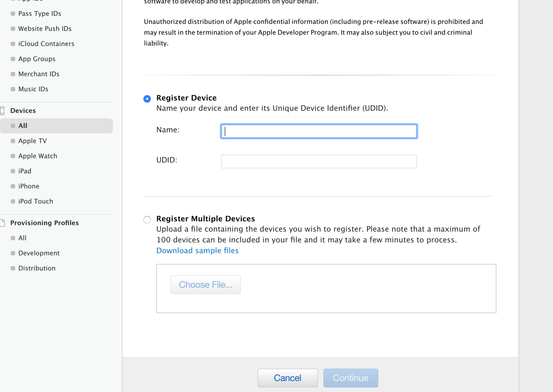Filter devices by Apple Watch
This screenshot has width=553, height=392.
click(38, 156)
